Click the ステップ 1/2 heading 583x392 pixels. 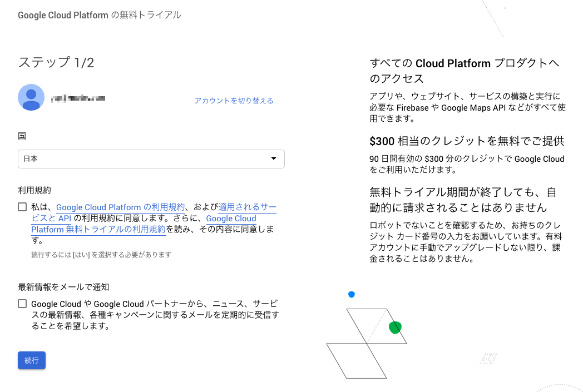tap(56, 62)
